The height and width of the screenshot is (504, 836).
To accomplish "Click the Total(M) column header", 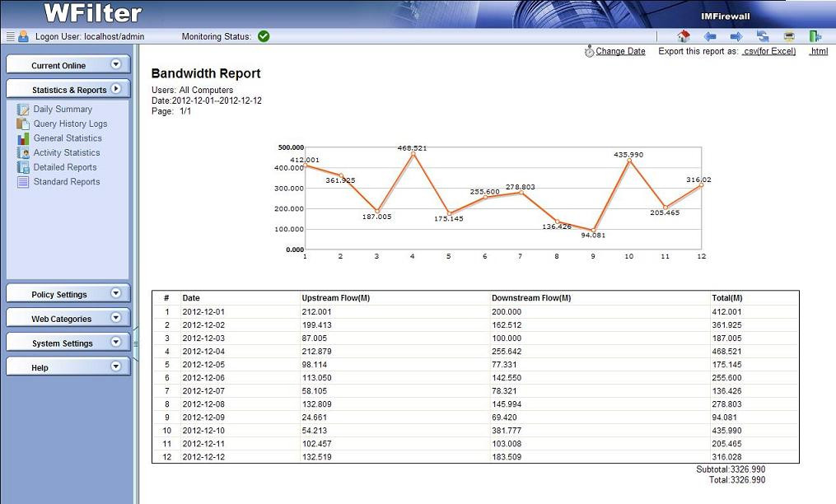I will point(726,298).
